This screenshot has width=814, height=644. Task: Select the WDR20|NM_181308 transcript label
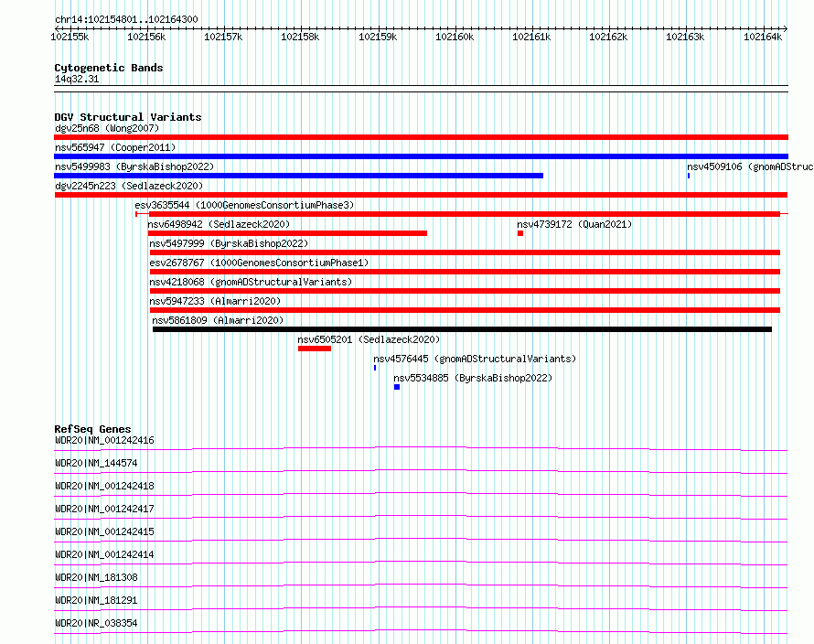click(96, 577)
